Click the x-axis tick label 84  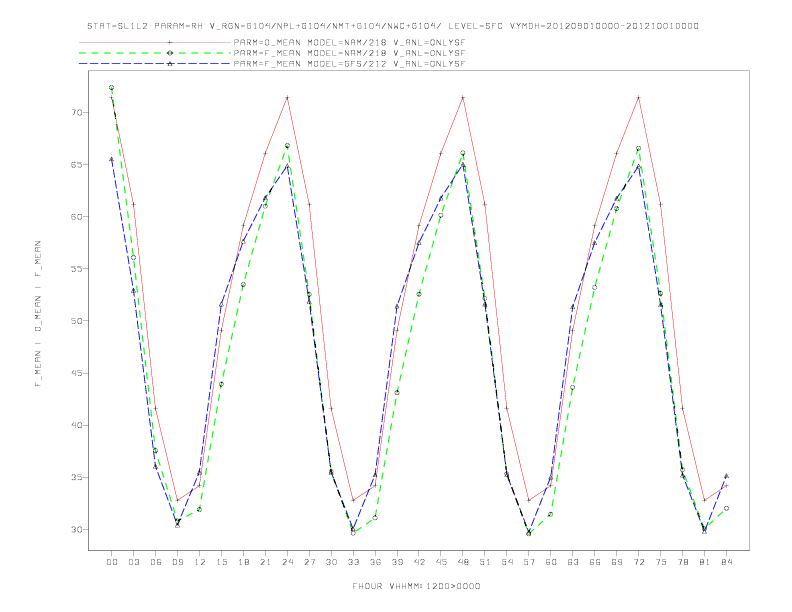(x=727, y=562)
